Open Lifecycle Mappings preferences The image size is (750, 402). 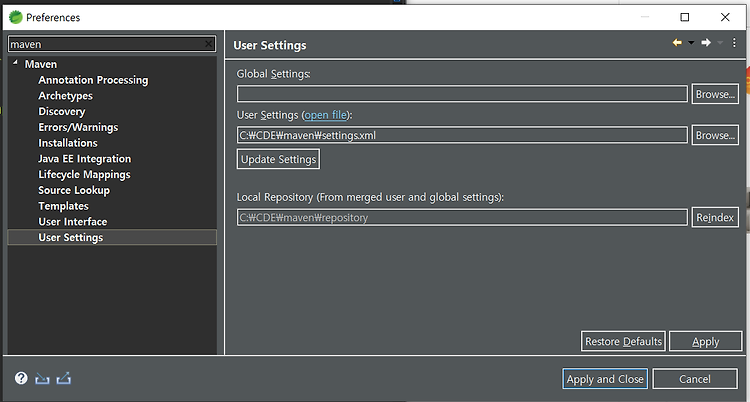[84, 175]
